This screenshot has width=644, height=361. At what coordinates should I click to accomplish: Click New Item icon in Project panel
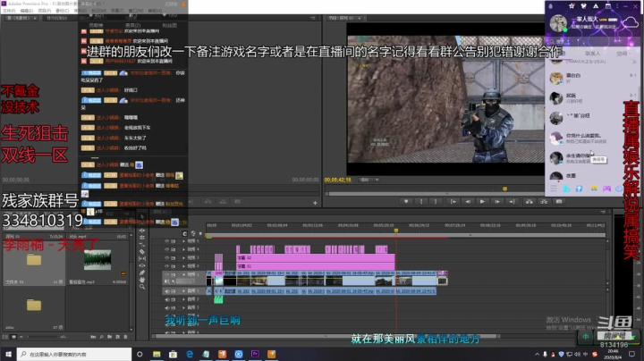tap(117, 337)
